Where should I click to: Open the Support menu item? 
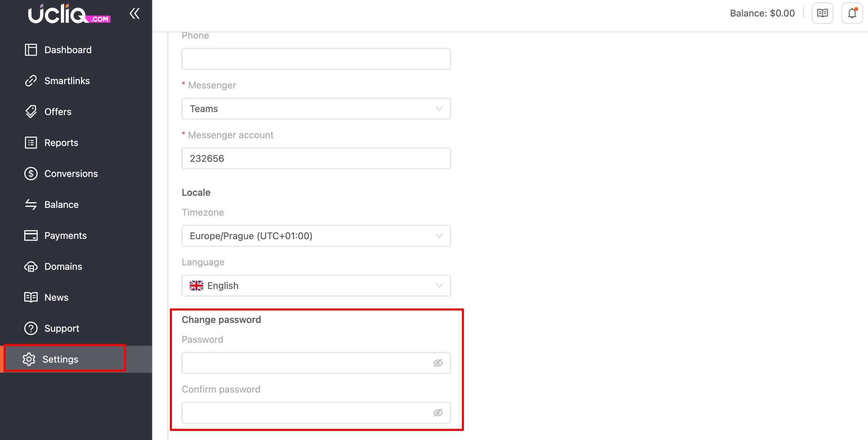pos(62,328)
